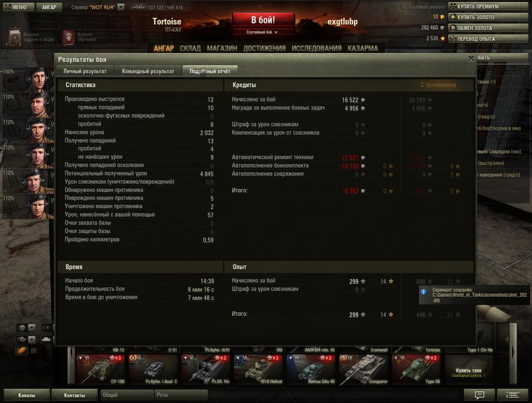Click Купить золото button

tap(489, 17)
